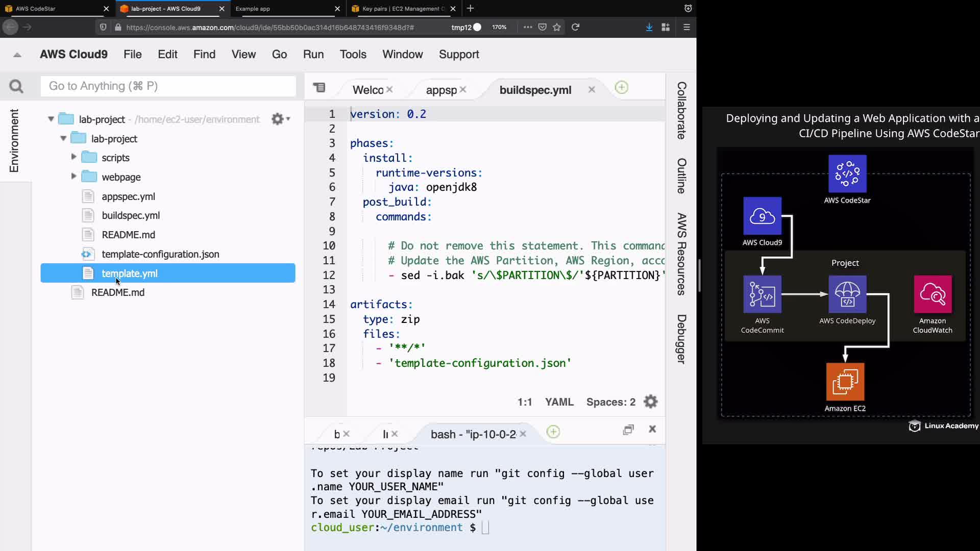
Task: Switch to the Welcome editor tab
Action: (x=367, y=90)
